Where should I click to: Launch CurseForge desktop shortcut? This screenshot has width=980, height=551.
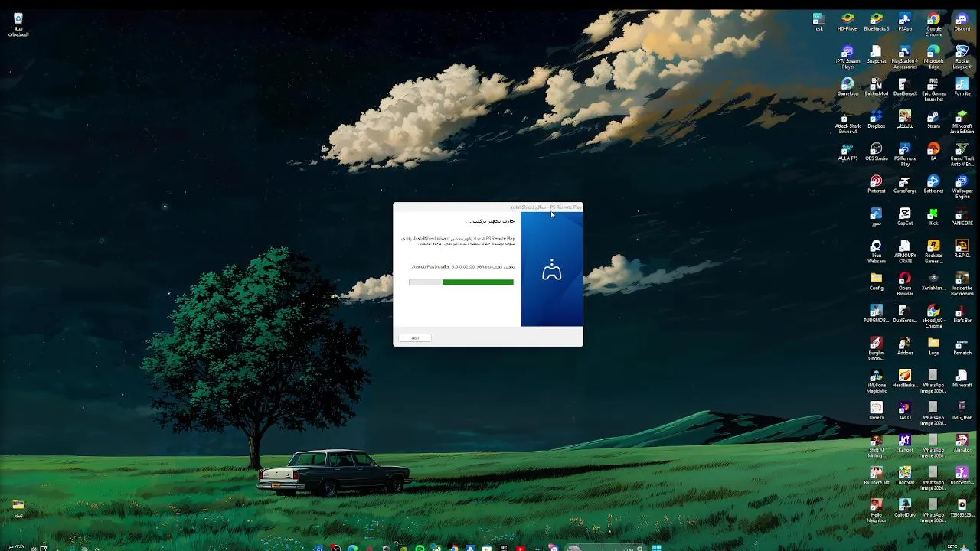click(x=905, y=184)
